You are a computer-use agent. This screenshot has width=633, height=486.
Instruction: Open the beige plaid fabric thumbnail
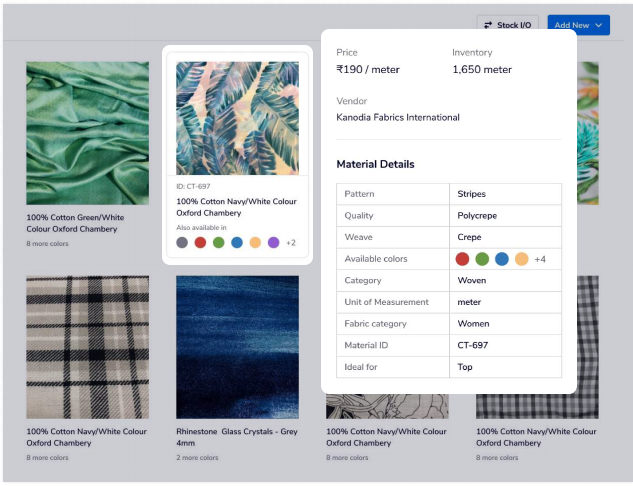coord(88,347)
